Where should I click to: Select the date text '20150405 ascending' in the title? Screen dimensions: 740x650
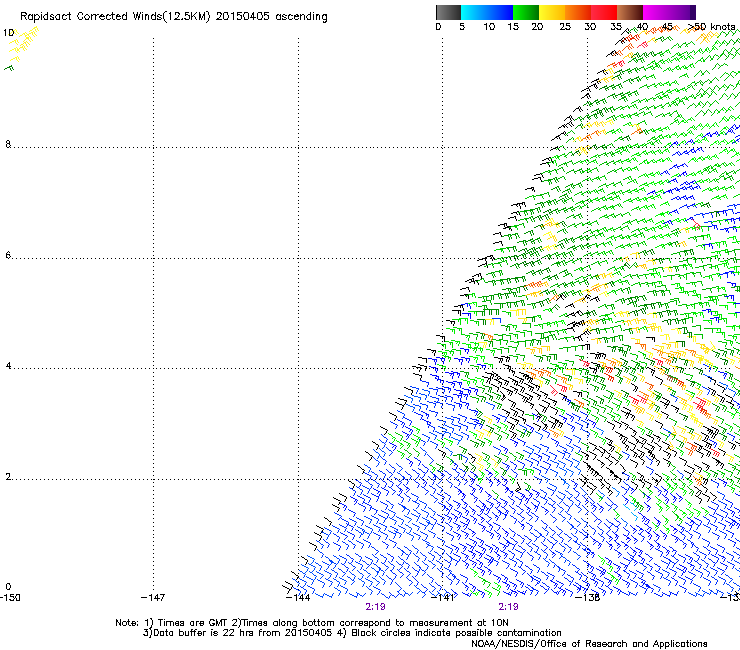(x=271, y=17)
